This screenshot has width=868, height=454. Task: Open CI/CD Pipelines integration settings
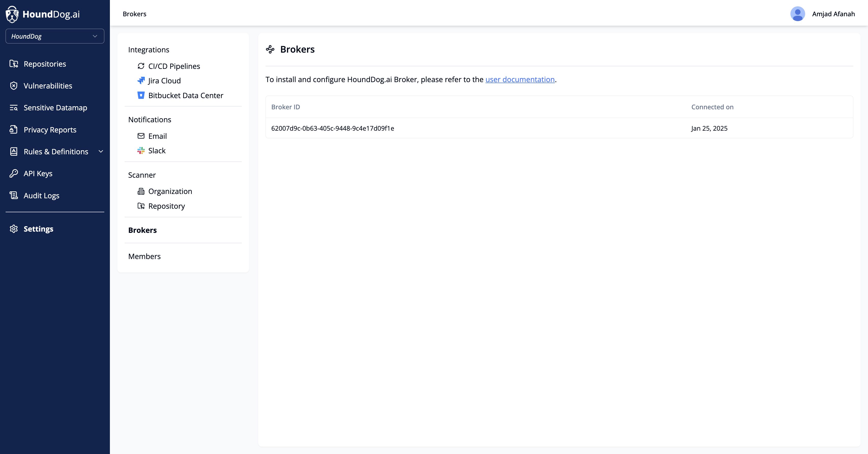click(x=174, y=66)
